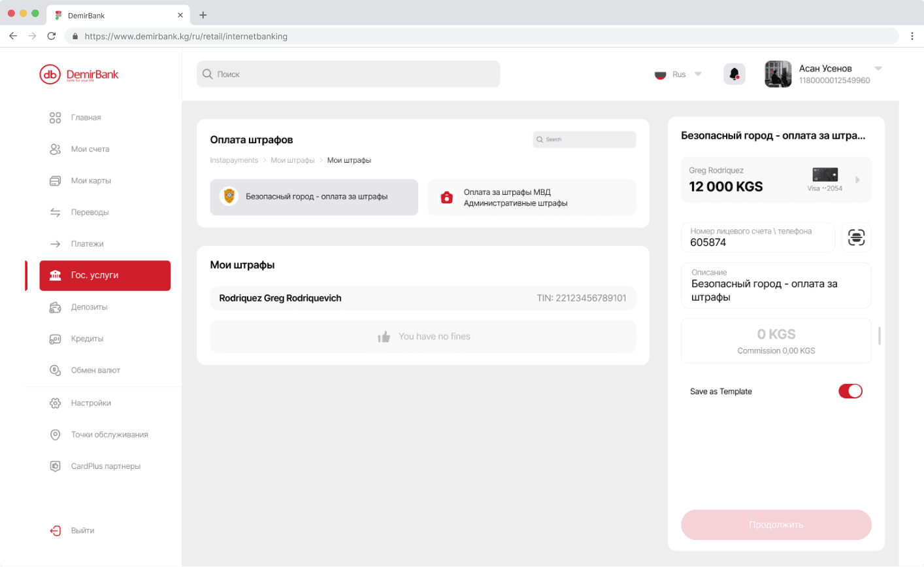Click the Номер лицевого счета field
The image size is (924, 567).
758,237
